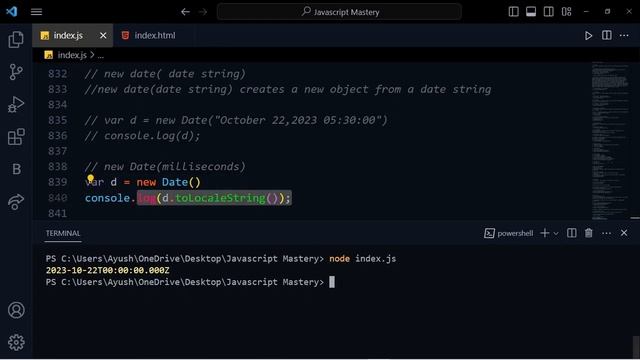Image resolution: width=640 pixels, height=360 pixels.
Task: Open the hamburger application menu
Action: click(36, 12)
